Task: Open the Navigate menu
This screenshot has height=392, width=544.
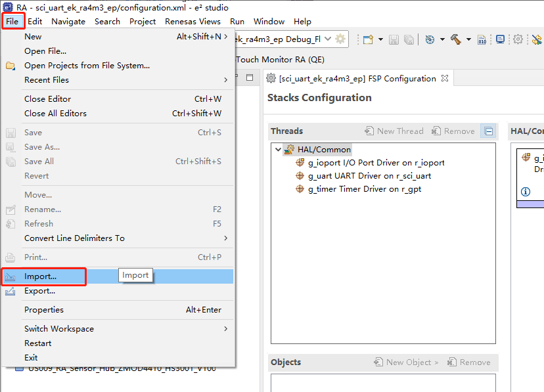Action: (x=68, y=22)
